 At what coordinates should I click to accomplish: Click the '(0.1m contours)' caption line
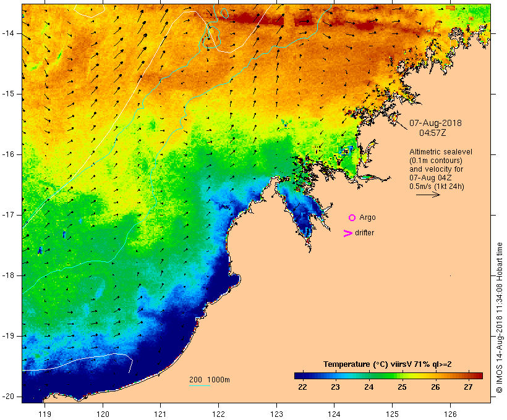(x=435, y=161)
